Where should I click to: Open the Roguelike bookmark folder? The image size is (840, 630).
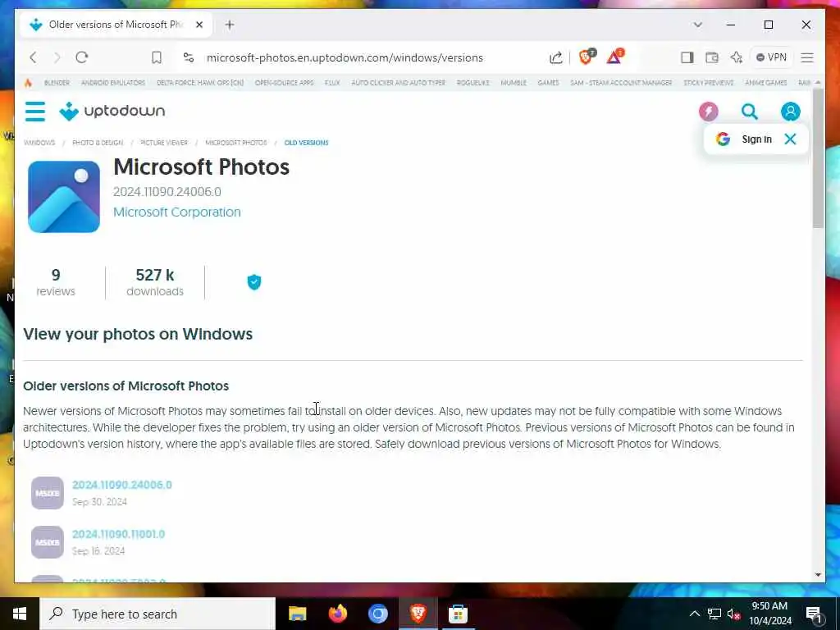472,83
